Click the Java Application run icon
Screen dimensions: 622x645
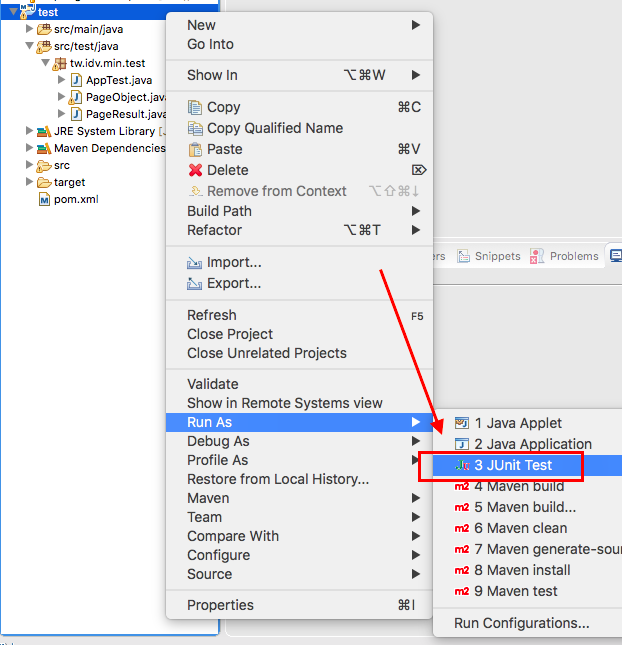462,444
